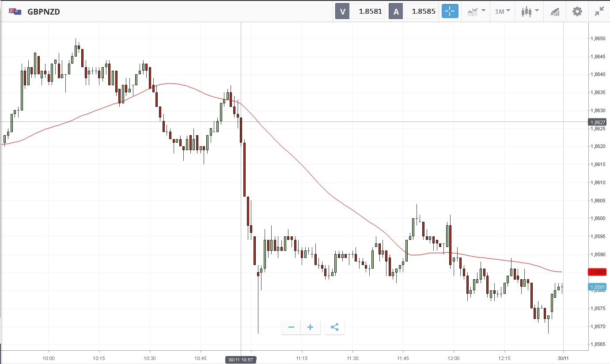Zoom out the chart with minus

click(x=291, y=327)
